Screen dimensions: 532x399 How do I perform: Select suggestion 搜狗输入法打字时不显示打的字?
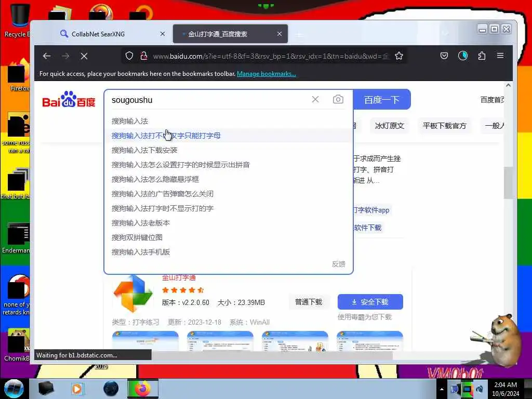point(228,209)
